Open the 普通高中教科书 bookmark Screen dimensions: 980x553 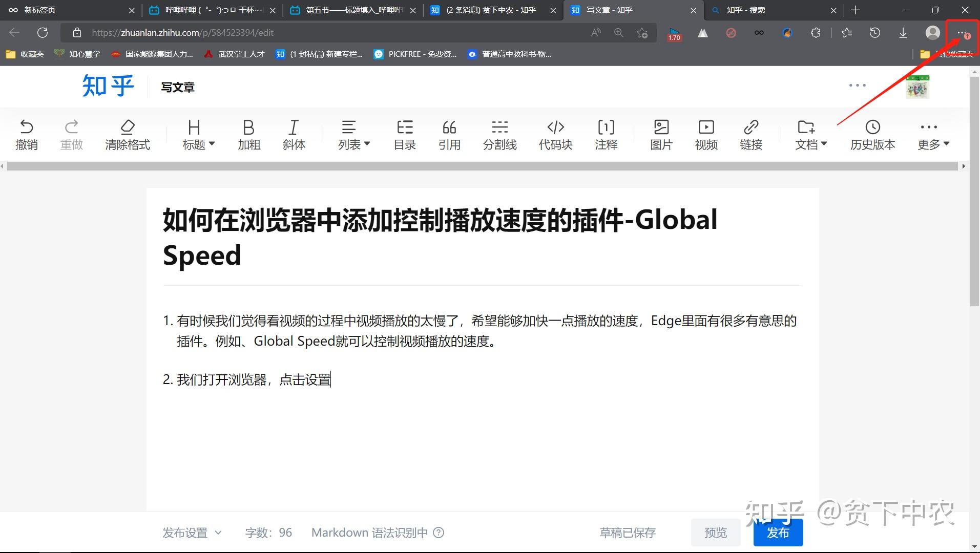[x=510, y=54]
